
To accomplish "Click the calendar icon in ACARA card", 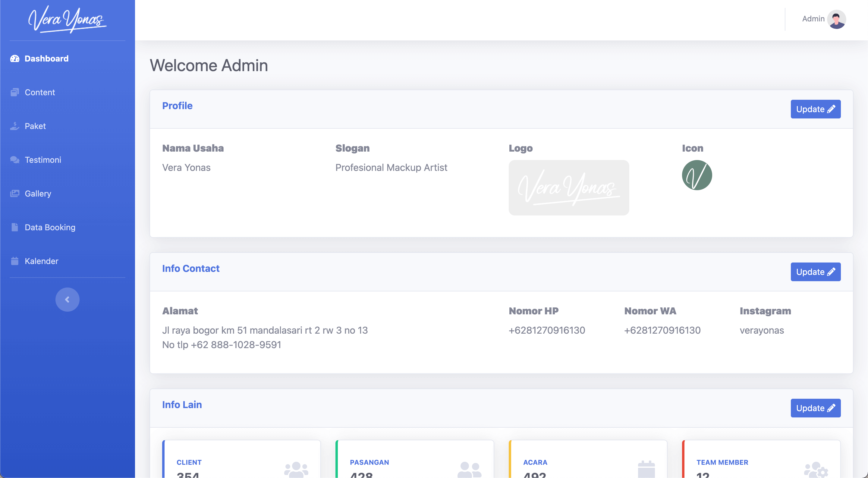I will click(x=646, y=469).
